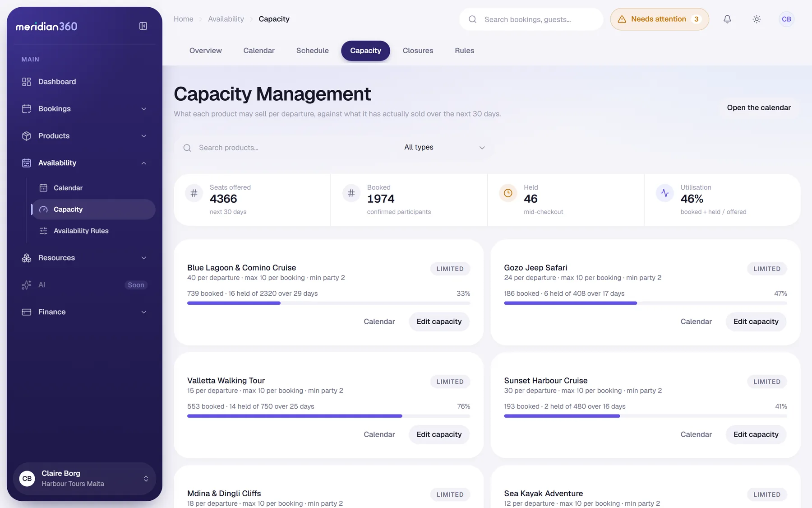
Task: Open the Calendar tab in top navigation
Action: (259, 51)
